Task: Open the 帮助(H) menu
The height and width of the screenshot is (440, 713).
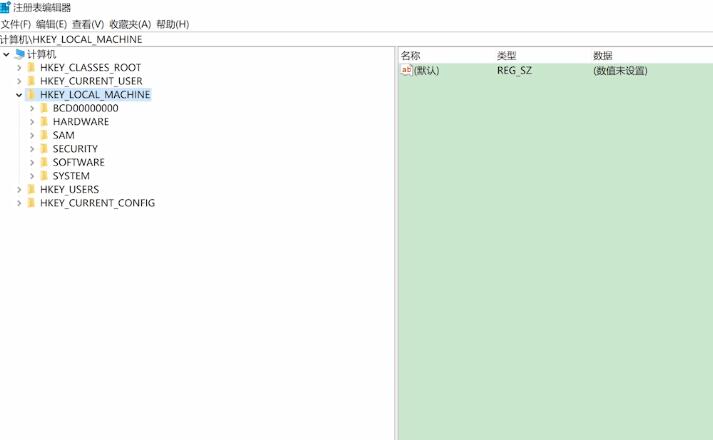Action: pyautogui.click(x=173, y=24)
